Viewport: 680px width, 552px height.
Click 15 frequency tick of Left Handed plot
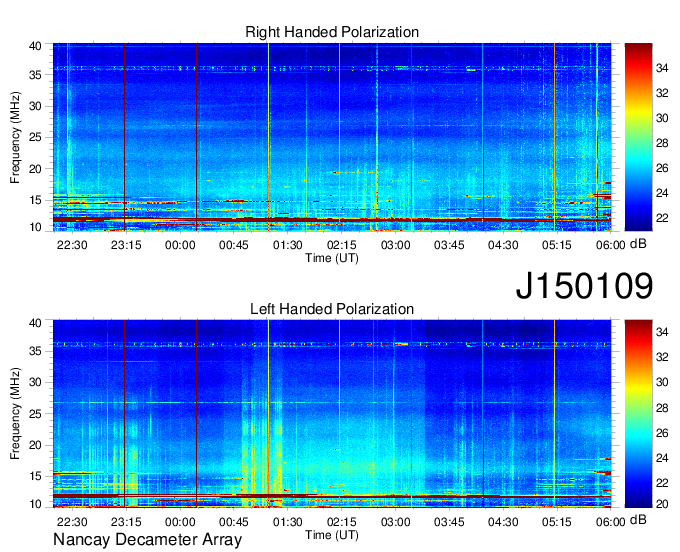click(35, 476)
